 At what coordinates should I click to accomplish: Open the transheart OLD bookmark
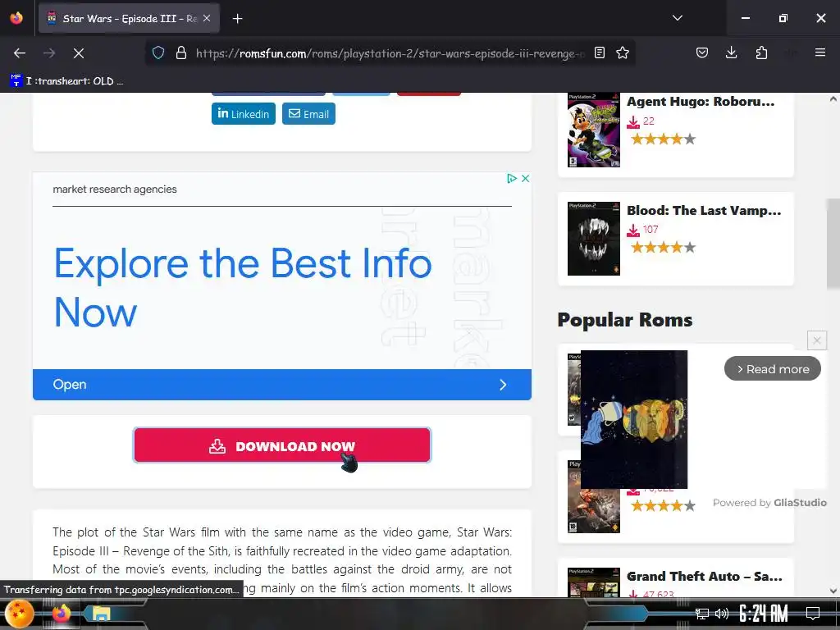(67, 81)
